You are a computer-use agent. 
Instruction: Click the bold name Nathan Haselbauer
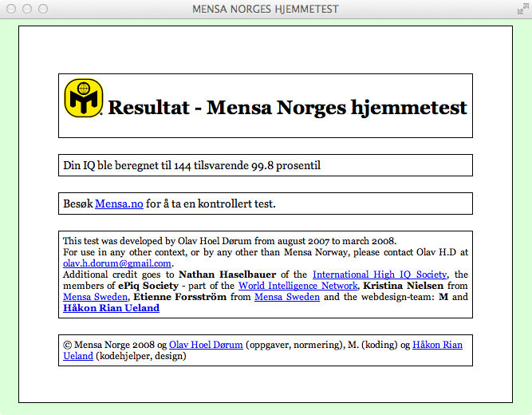[227, 275]
